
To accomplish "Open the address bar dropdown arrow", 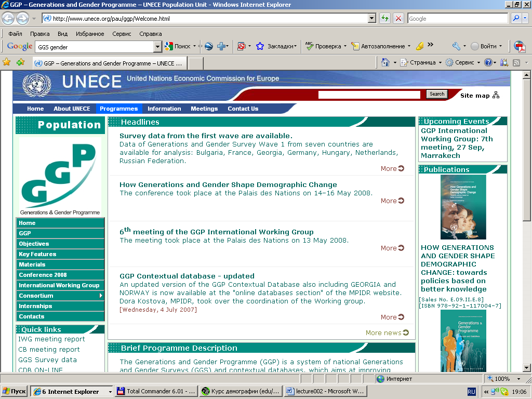I will click(x=372, y=18).
